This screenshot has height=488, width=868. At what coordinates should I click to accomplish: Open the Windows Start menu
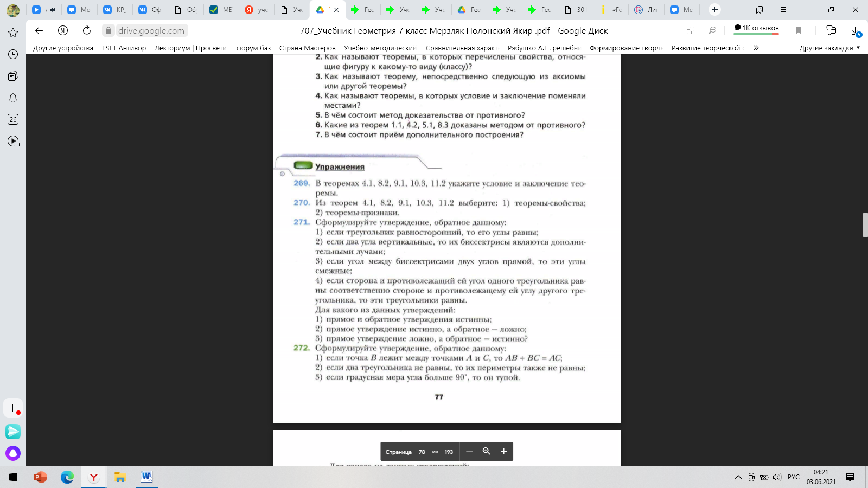[13, 477]
